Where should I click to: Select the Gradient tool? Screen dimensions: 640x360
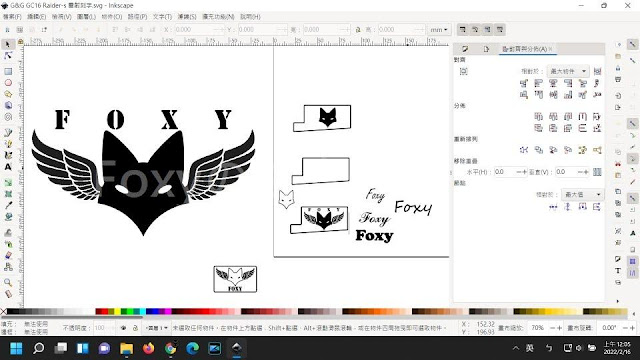[8, 182]
